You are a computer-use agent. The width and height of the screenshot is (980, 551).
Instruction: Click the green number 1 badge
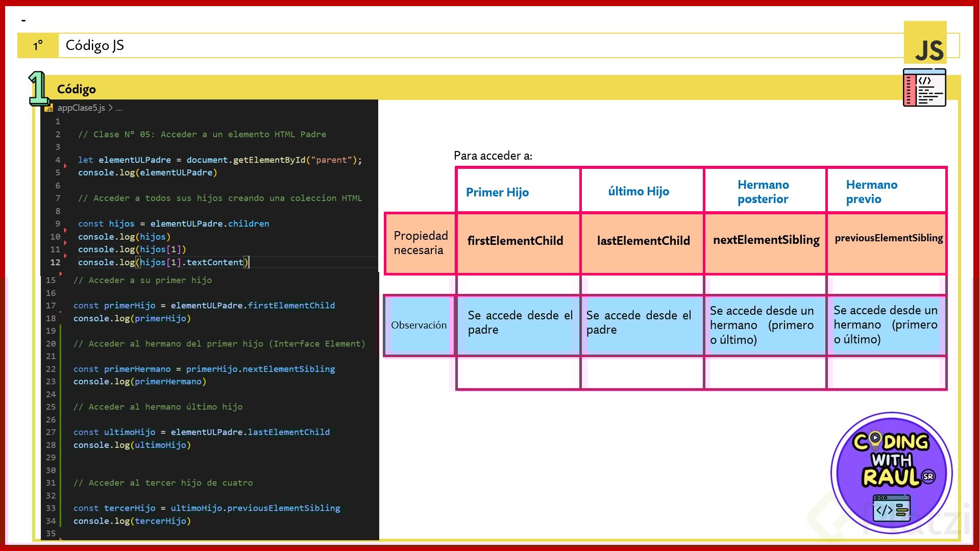38,88
